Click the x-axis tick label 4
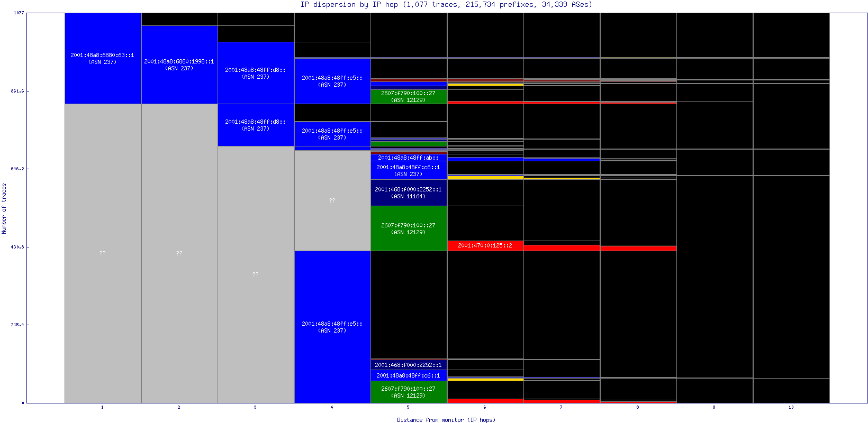 (x=332, y=407)
